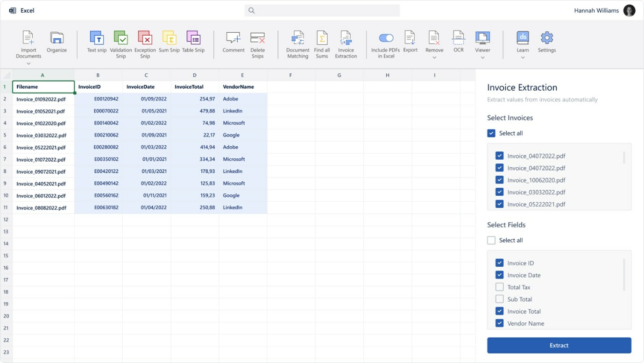Select column F header
The width and height of the screenshot is (644, 363).
(x=290, y=75)
